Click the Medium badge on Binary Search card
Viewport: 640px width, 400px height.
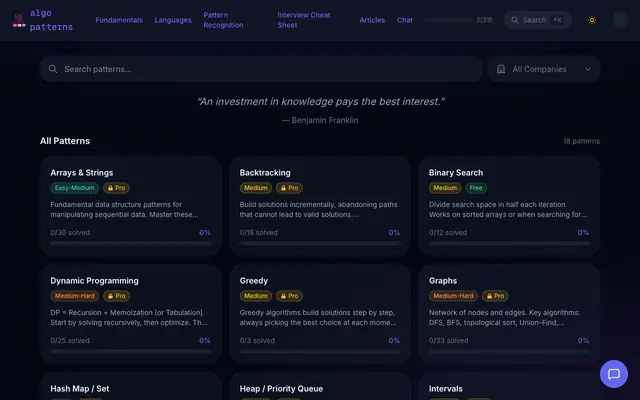(445, 188)
